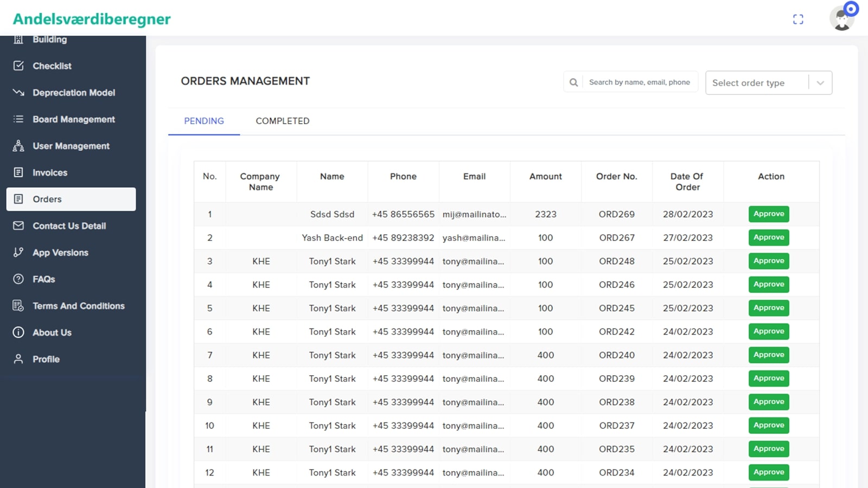This screenshot has width=868, height=488.
Task: Open Contact Us Detail page
Action: tap(69, 226)
